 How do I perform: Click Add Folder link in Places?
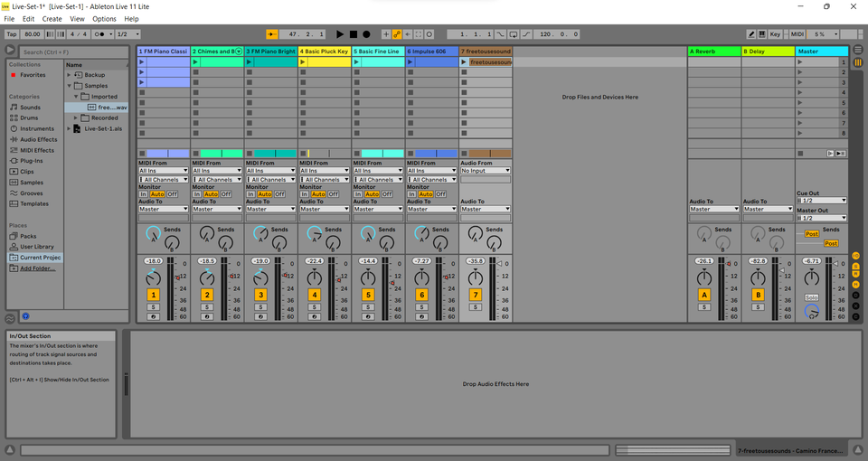(x=38, y=268)
